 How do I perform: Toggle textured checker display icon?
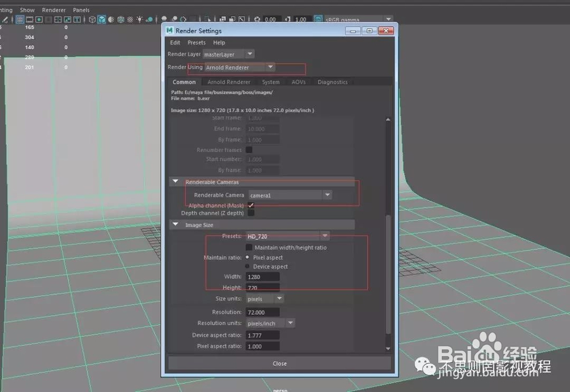click(130, 19)
